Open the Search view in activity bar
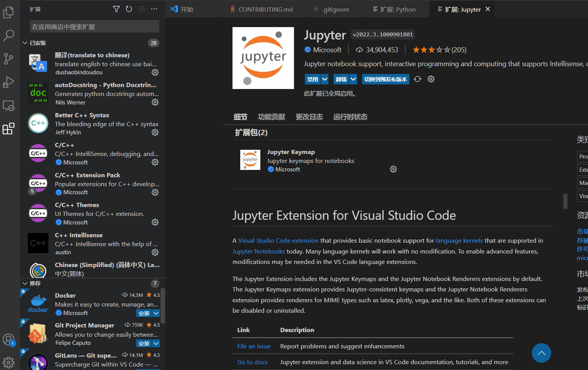 [x=9, y=35]
